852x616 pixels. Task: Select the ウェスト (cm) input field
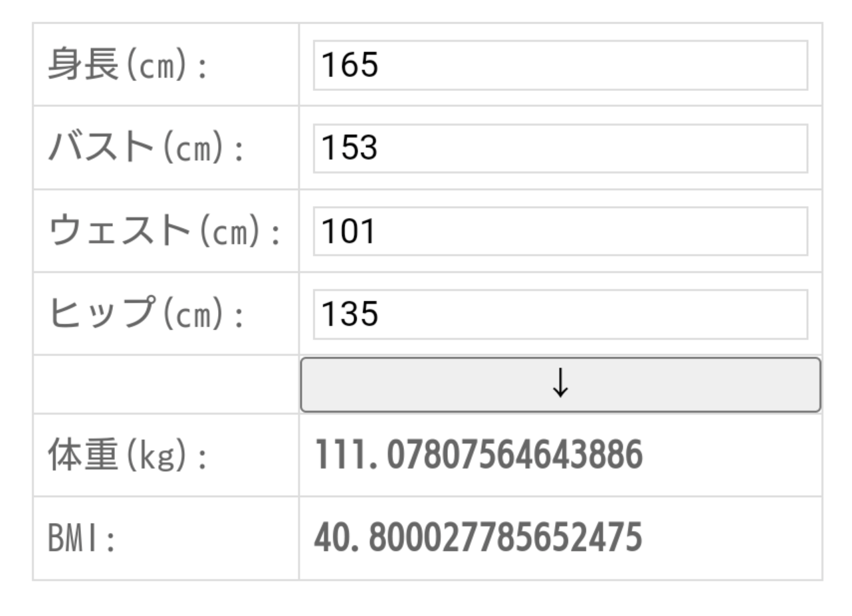(560, 231)
